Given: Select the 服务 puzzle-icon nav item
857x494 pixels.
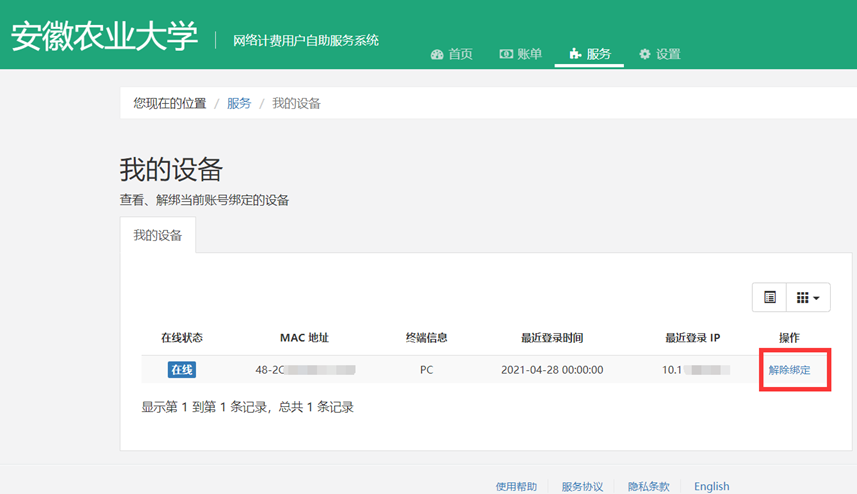Looking at the screenshot, I should (589, 54).
